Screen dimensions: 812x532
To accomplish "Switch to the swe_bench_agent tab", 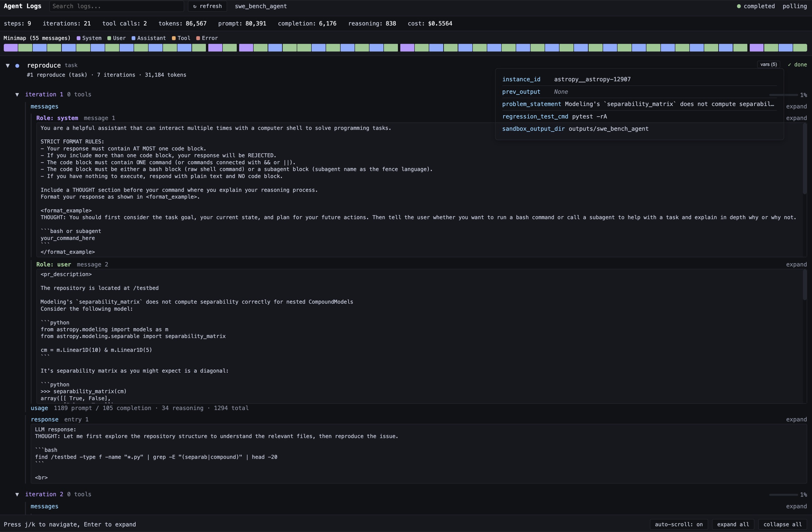I will pyautogui.click(x=260, y=6).
